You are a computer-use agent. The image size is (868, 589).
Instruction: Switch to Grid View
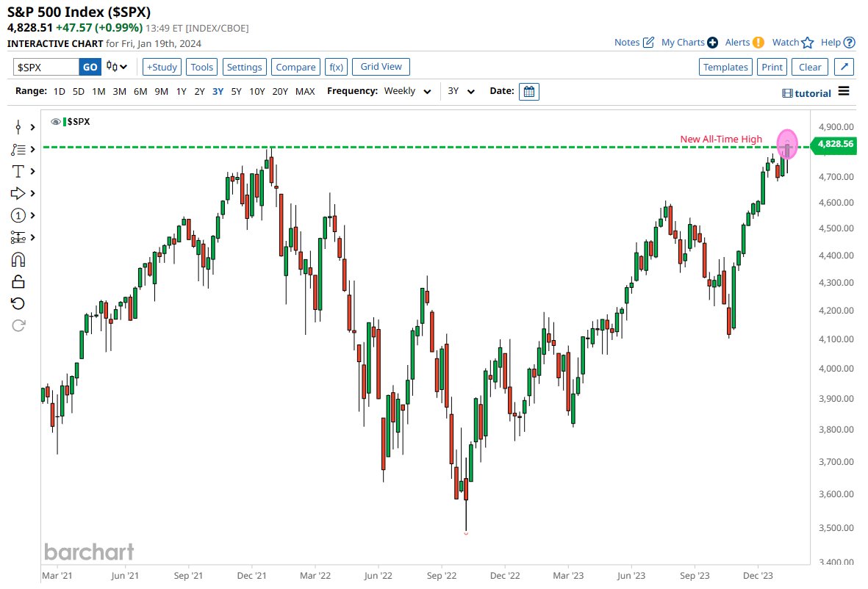click(x=381, y=66)
